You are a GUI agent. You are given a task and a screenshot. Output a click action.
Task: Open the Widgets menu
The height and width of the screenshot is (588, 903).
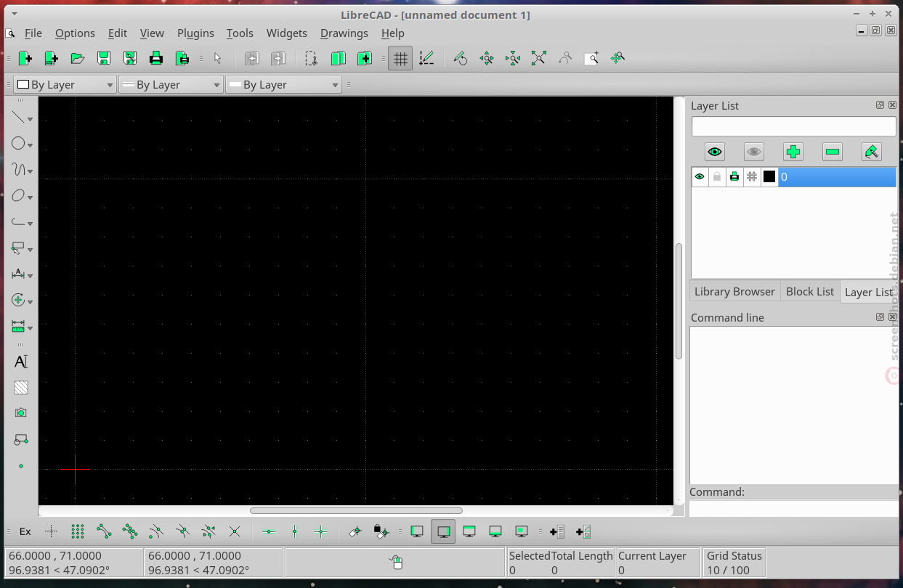point(287,33)
